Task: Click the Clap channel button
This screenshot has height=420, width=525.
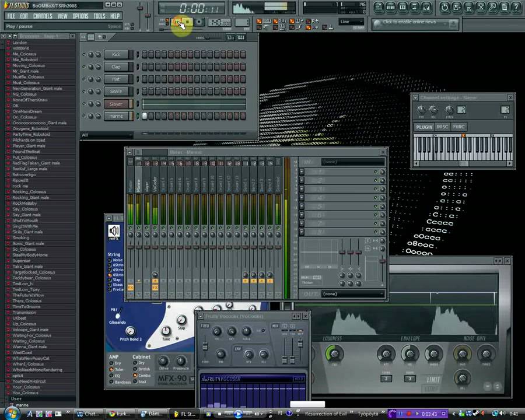Action: 116,66
